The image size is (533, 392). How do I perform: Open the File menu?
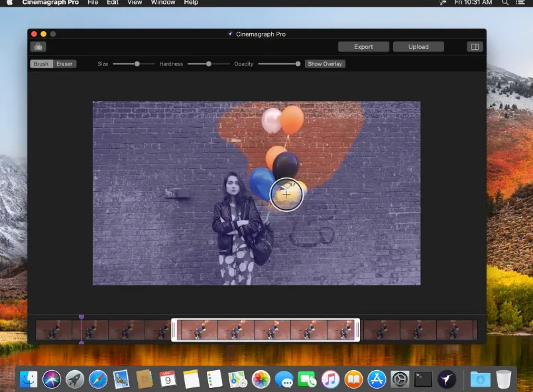[x=93, y=3]
